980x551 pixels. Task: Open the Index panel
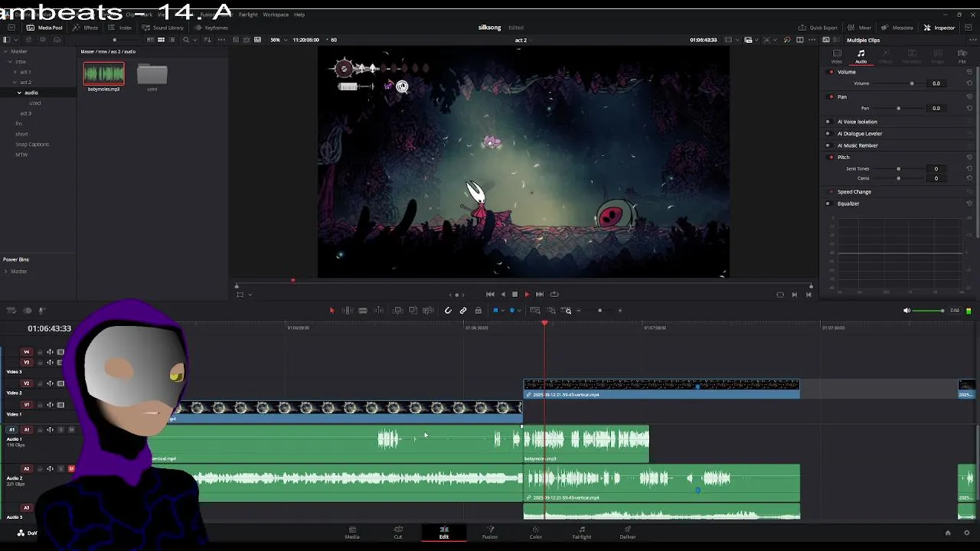[x=120, y=28]
